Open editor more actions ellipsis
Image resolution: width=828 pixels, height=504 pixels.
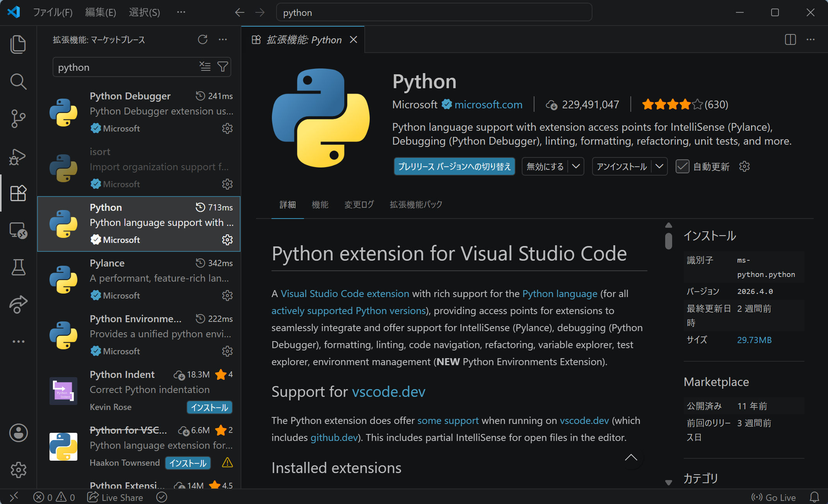pyautogui.click(x=811, y=39)
